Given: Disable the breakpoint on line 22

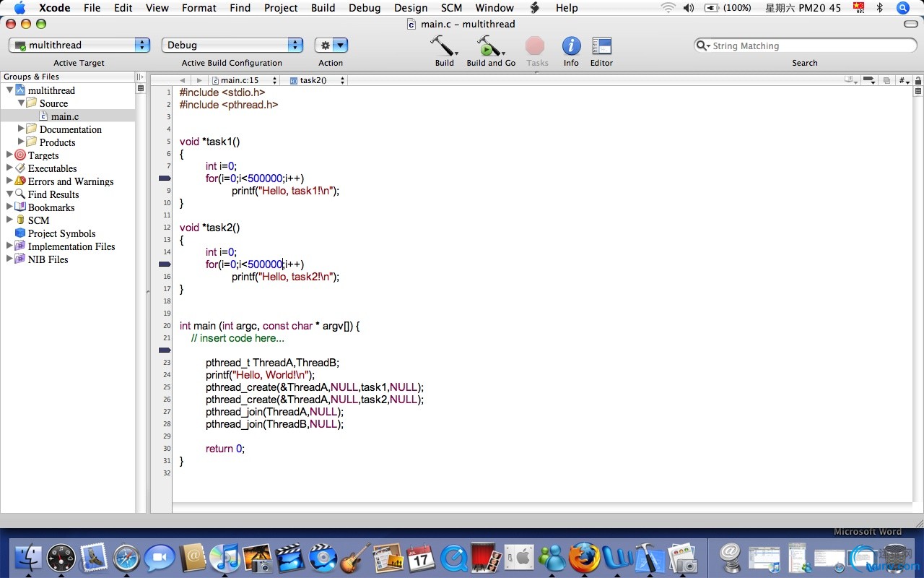Looking at the screenshot, I should [x=164, y=350].
